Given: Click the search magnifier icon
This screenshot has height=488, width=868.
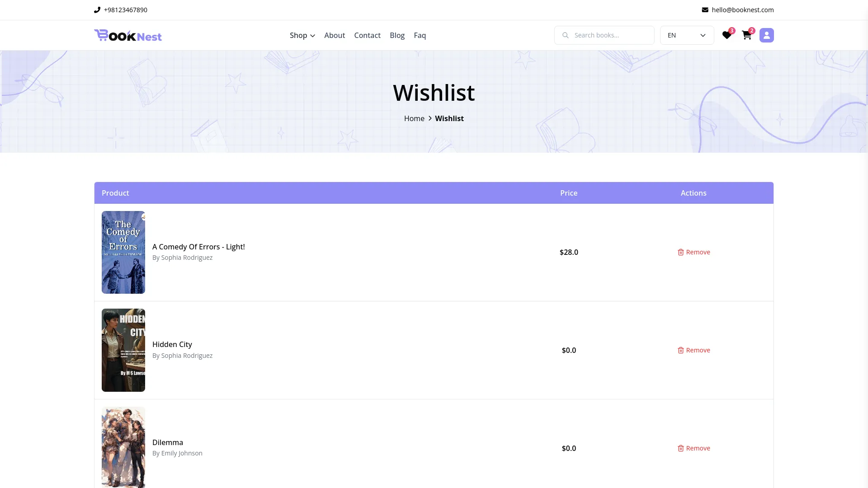Looking at the screenshot, I should (565, 35).
